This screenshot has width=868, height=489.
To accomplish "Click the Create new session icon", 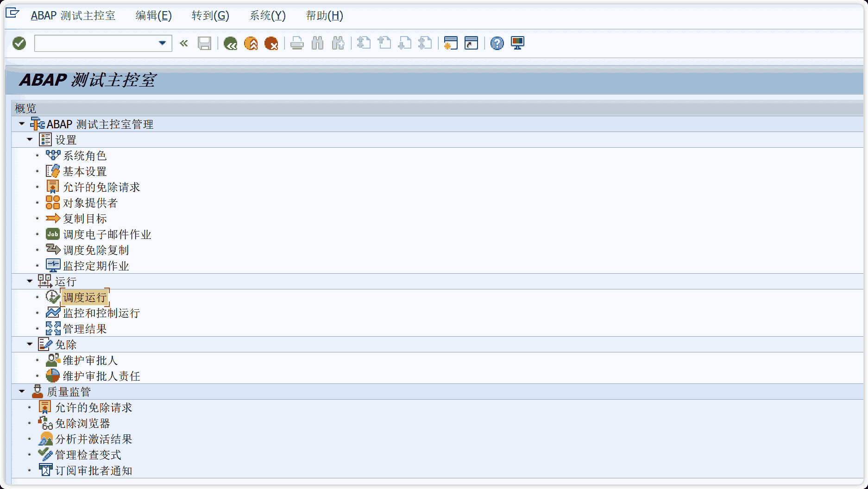I will point(451,44).
